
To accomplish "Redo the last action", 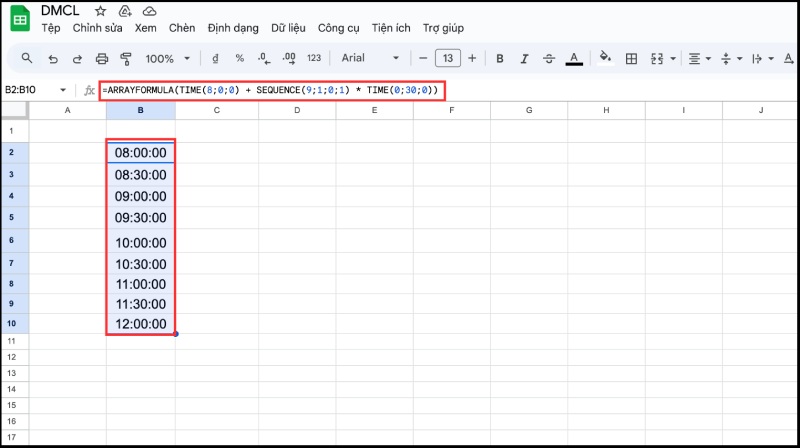I will click(x=77, y=59).
